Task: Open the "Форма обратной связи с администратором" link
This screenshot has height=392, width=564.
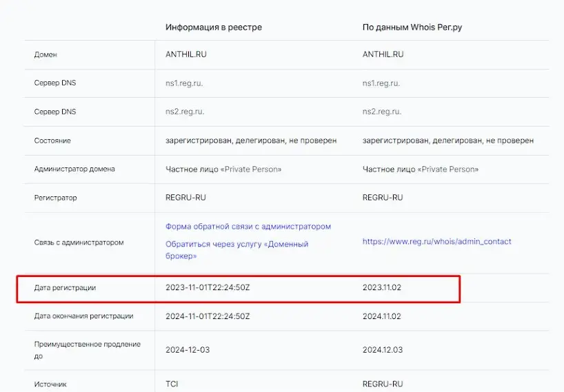Action: coord(248,227)
